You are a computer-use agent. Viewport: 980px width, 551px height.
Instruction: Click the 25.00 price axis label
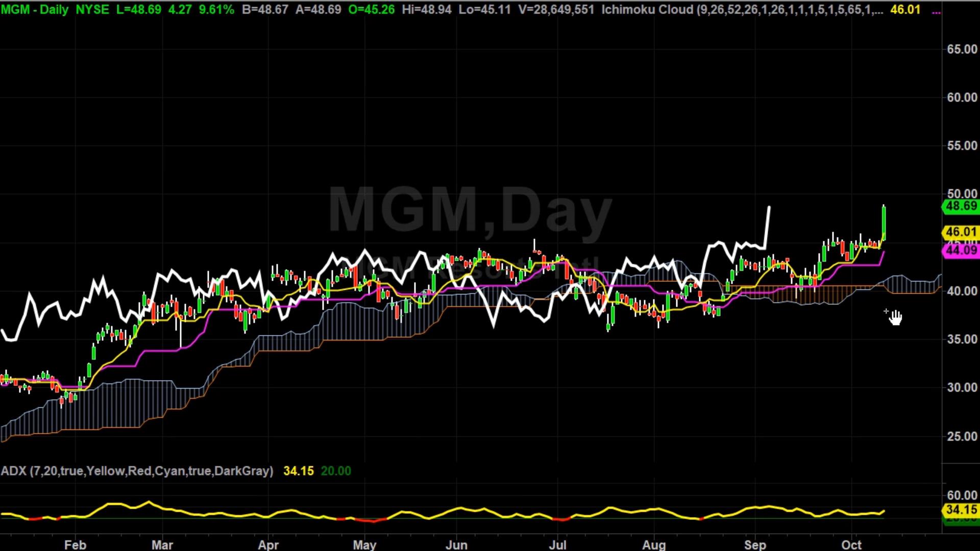coord(962,436)
